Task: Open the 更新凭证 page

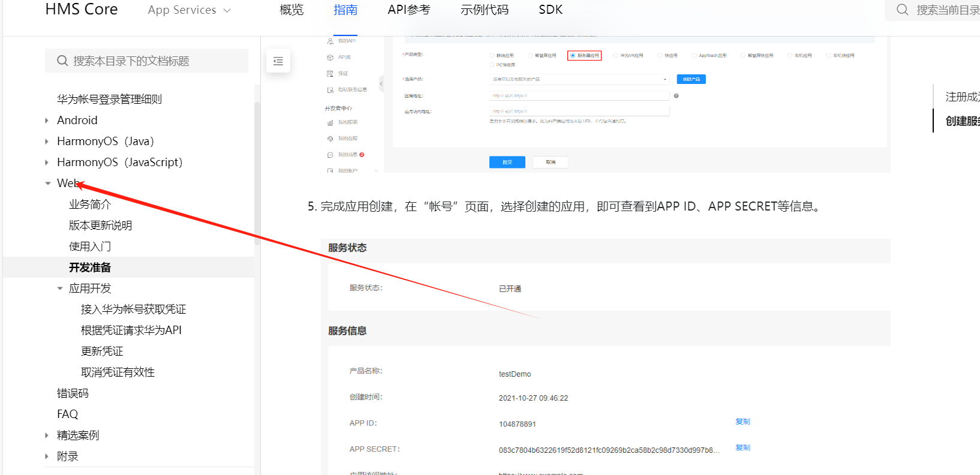Action: click(x=102, y=351)
